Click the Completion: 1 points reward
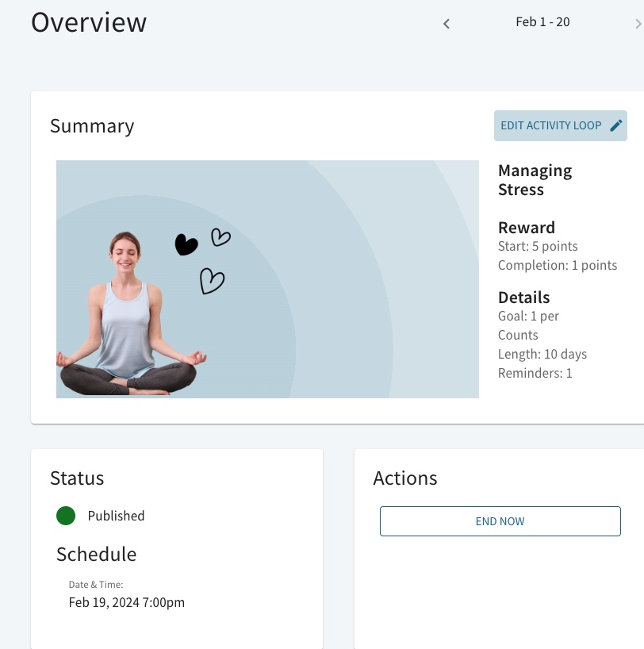The image size is (644, 649). coord(557,265)
